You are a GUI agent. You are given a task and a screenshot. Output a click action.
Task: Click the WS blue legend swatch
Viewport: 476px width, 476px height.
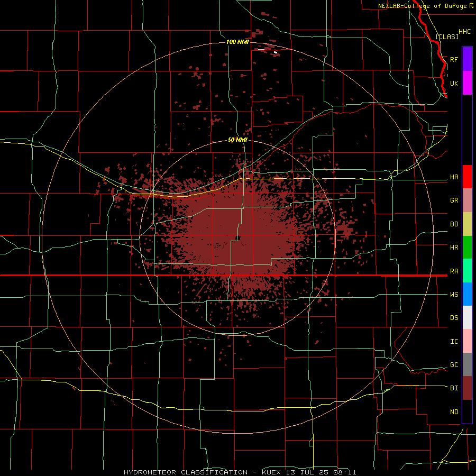pos(467,294)
